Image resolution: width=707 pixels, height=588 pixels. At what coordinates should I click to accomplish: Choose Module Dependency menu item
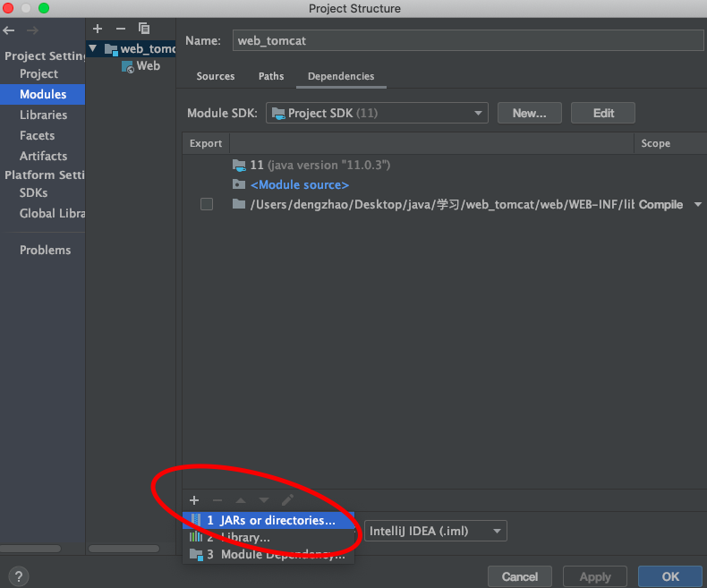tap(268, 554)
